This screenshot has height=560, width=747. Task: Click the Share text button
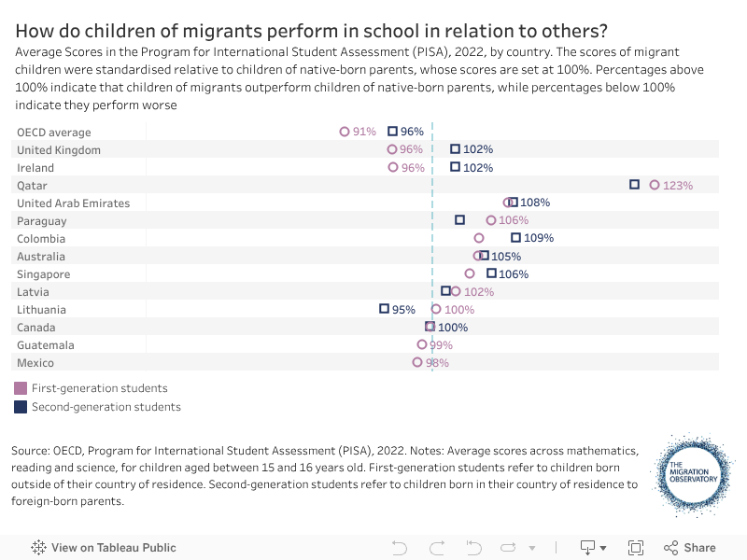[699, 548]
